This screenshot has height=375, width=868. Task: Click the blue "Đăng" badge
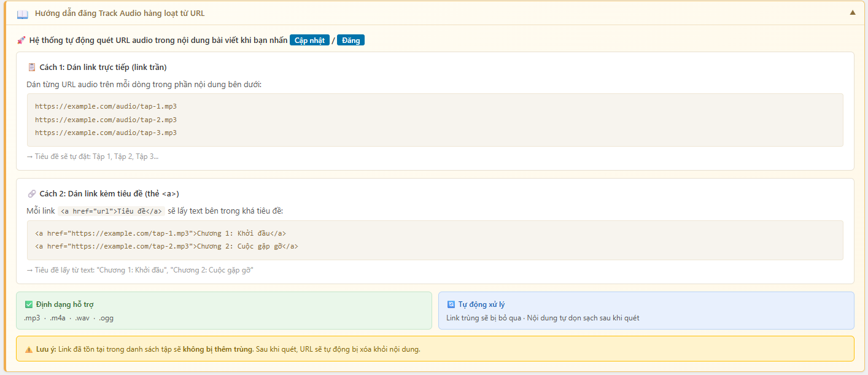pyautogui.click(x=351, y=41)
